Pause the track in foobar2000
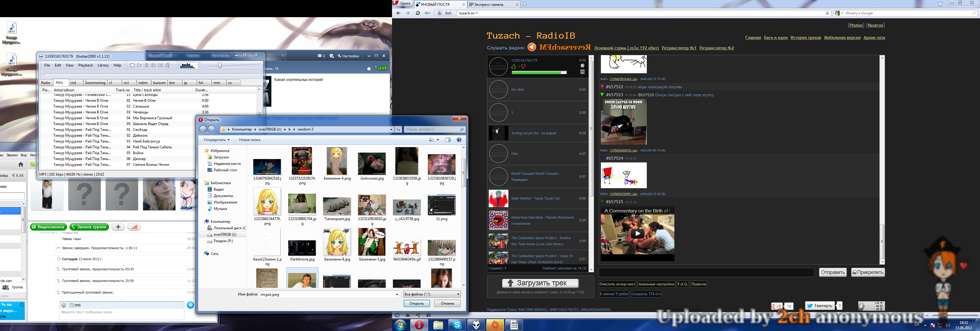Image resolution: width=980 pixels, height=331 pixels. click(x=146, y=66)
